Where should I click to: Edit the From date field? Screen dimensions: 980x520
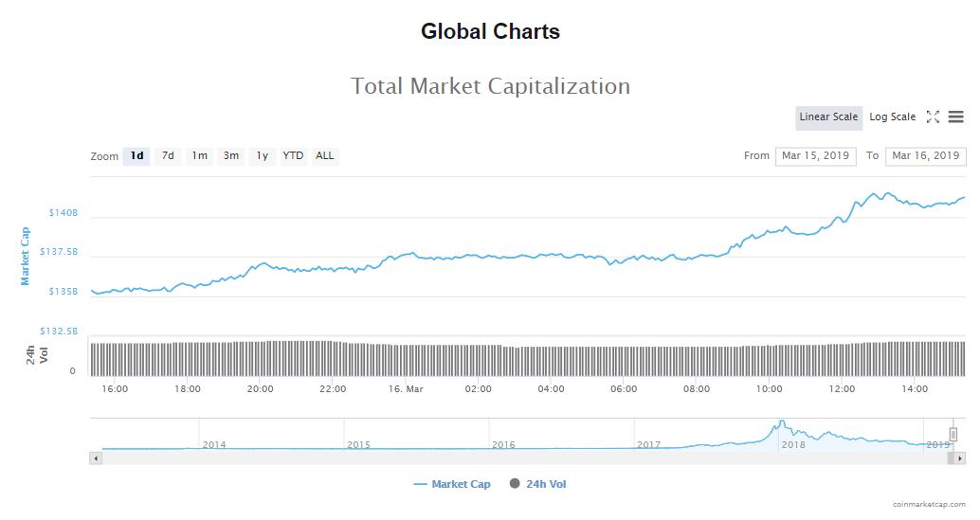coord(815,156)
